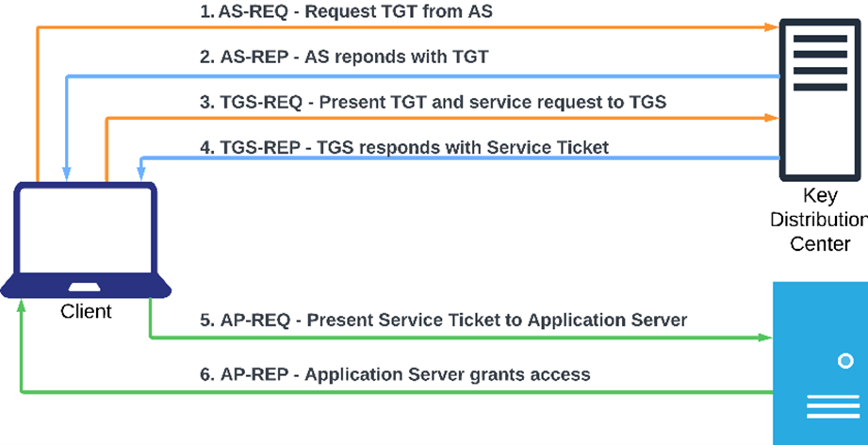Screen dimensions: 868x445
Task: Click the white lines on Application Server
Action: coord(832,406)
